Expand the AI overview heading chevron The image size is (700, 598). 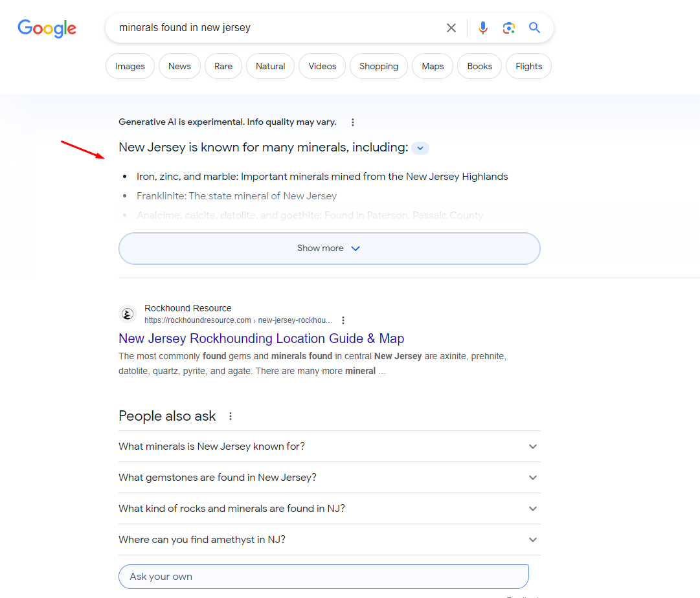420,148
